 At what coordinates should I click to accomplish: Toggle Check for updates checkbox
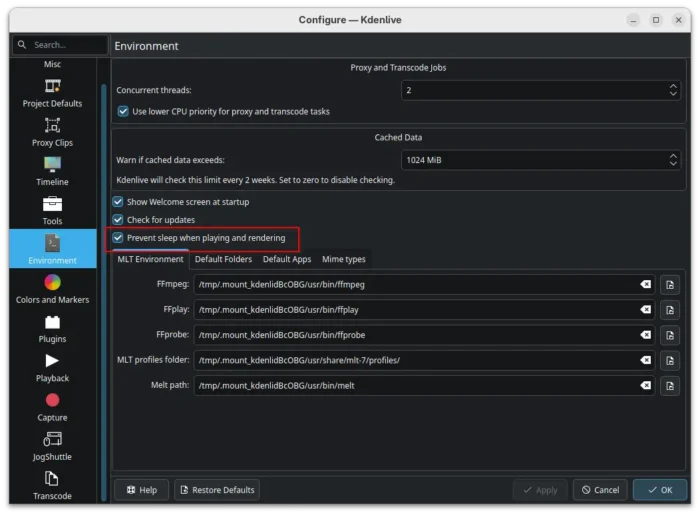pyautogui.click(x=118, y=220)
